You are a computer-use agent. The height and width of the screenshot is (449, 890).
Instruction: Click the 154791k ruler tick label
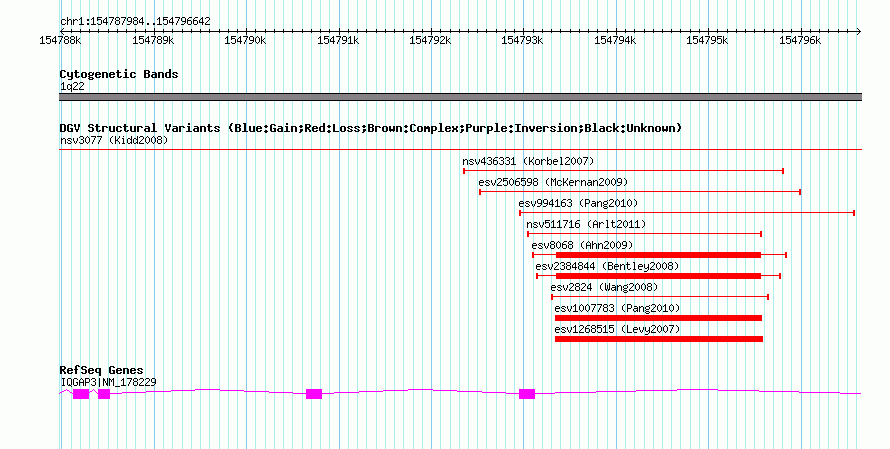tap(338, 41)
